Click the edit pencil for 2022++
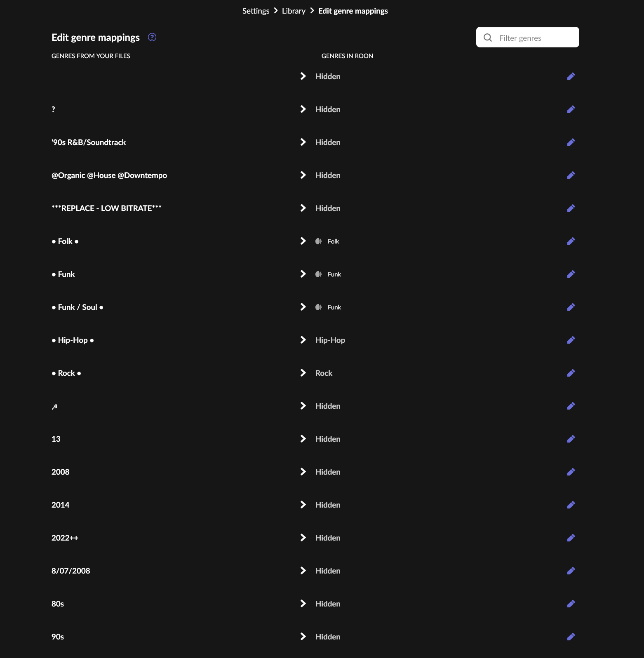The height and width of the screenshot is (658, 644). coord(571,538)
